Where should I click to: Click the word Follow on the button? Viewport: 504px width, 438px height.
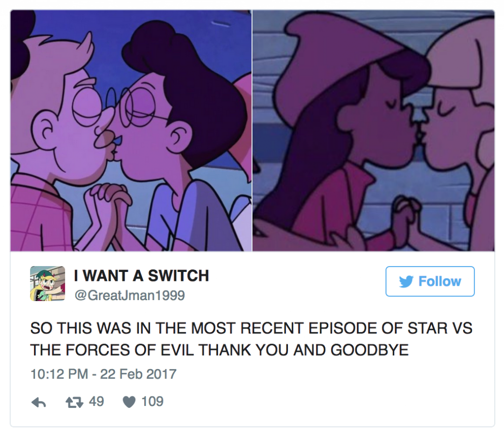click(x=440, y=282)
